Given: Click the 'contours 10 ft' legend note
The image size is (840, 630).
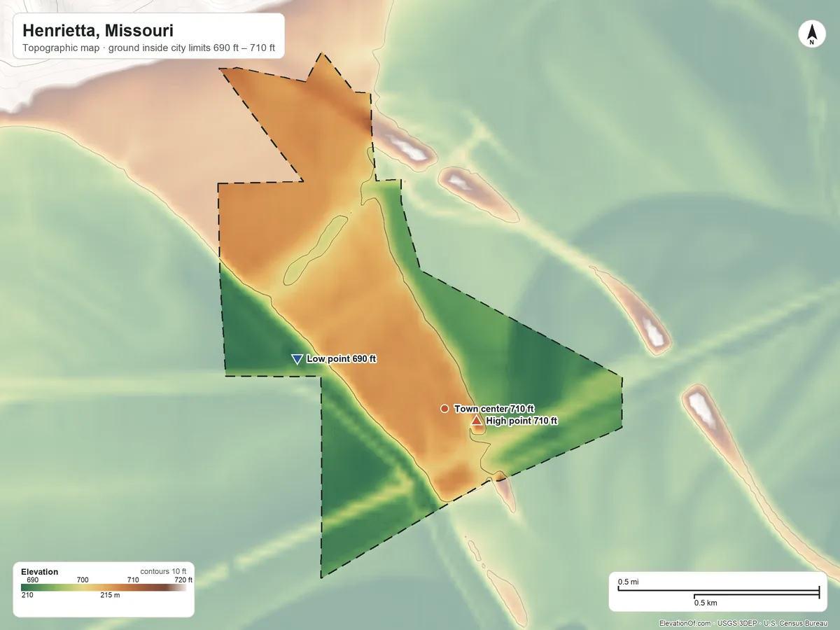Looking at the screenshot, I should click(163, 571).
